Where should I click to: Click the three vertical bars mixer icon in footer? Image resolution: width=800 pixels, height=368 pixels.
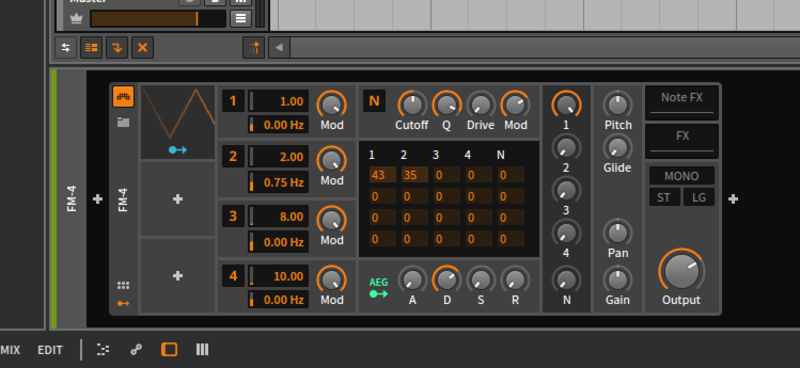pos(202,350)
